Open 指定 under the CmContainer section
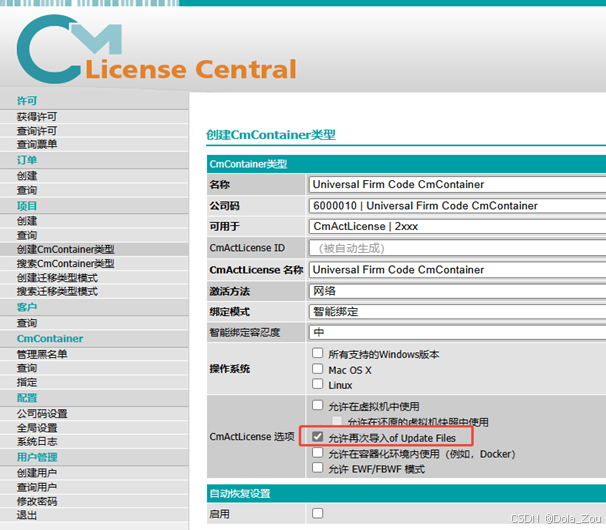Viewport: 606px width, 530px height. click(x=27, y=382)
